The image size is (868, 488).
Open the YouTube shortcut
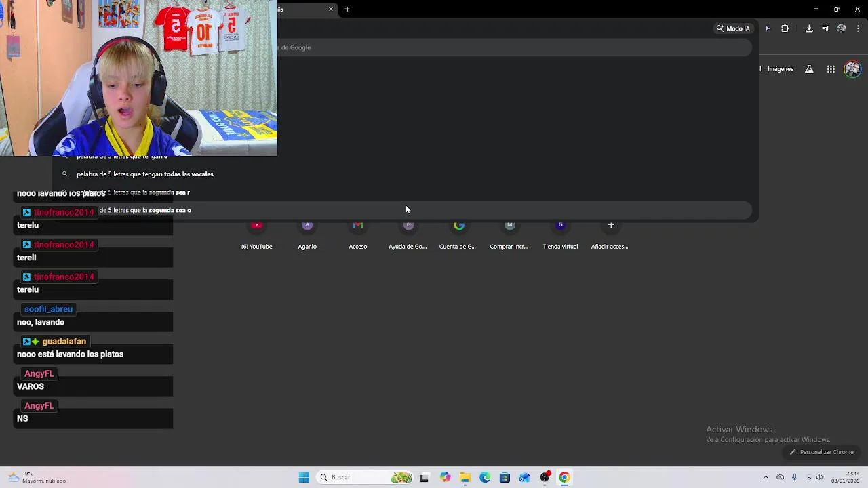[x=256, y=236]
